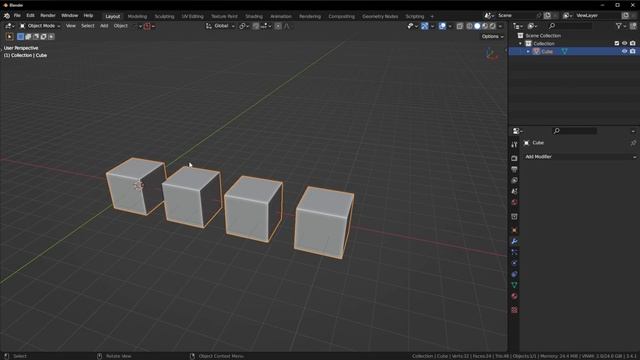
Task: Open the Render properties tab
Action: pos(514,158)
